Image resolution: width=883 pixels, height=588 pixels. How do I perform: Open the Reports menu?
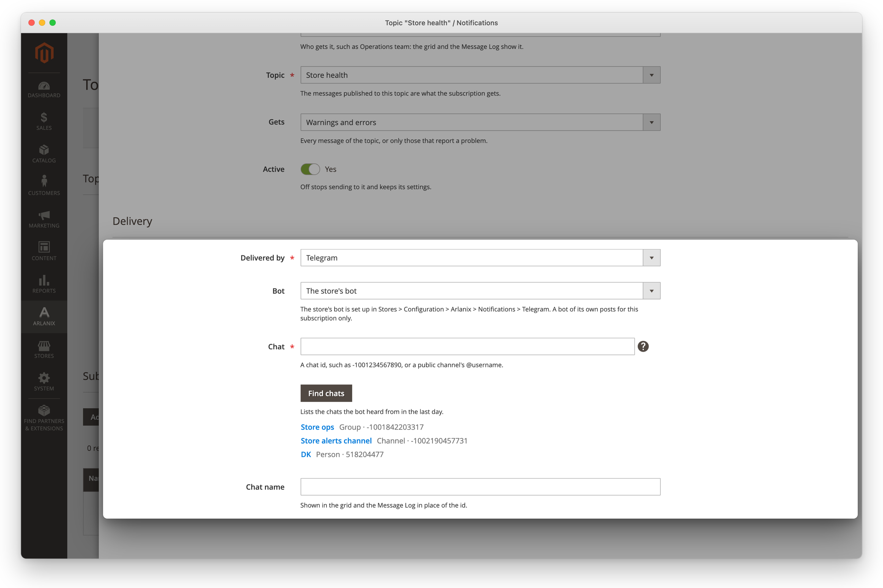click(44, 284)
